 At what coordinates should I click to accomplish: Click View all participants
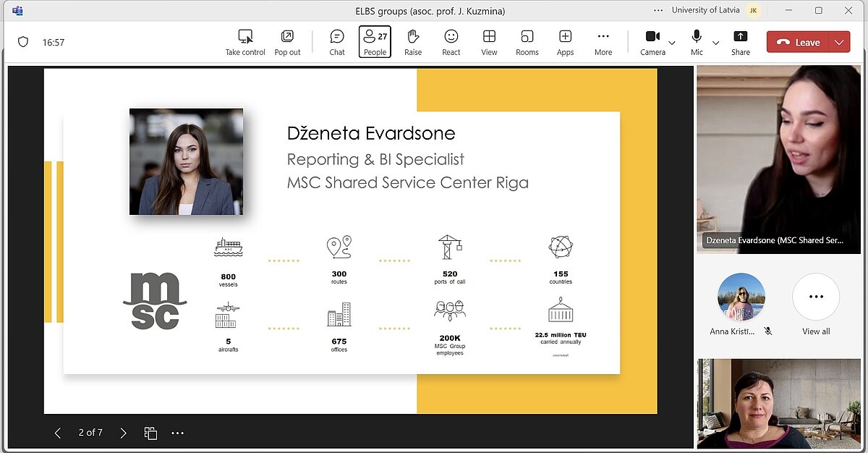(x=816, y=305)
